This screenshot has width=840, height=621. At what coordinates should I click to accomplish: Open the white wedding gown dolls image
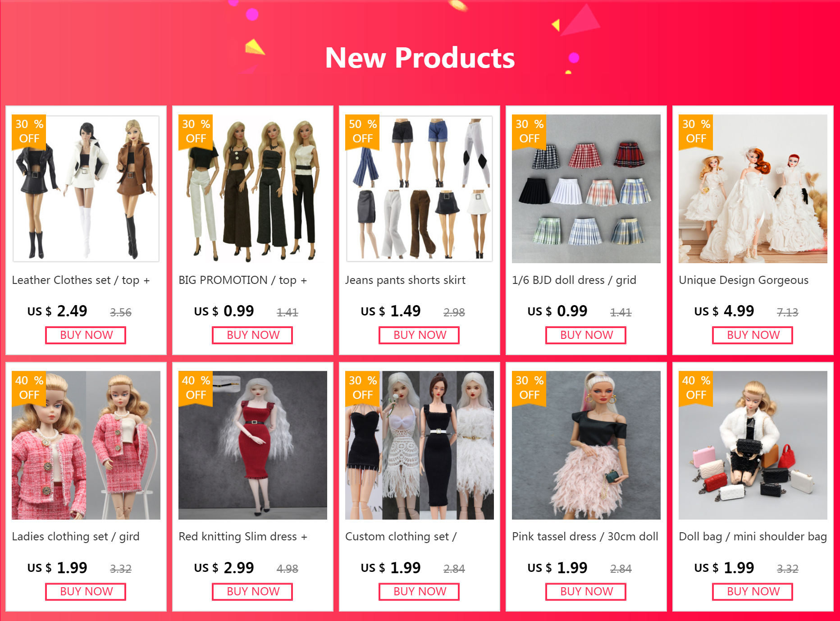click(753, 189)
